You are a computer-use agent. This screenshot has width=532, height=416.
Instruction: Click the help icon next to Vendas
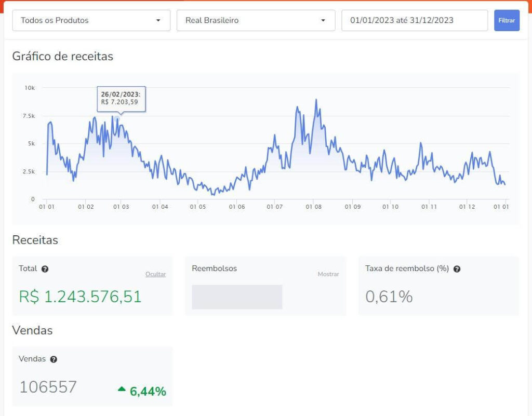[x=54, y=359]
